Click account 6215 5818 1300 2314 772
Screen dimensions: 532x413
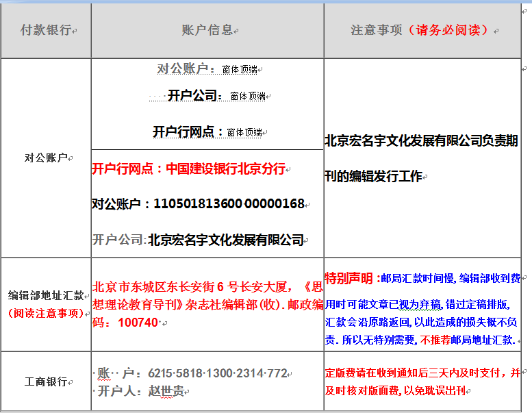(218, 373)
